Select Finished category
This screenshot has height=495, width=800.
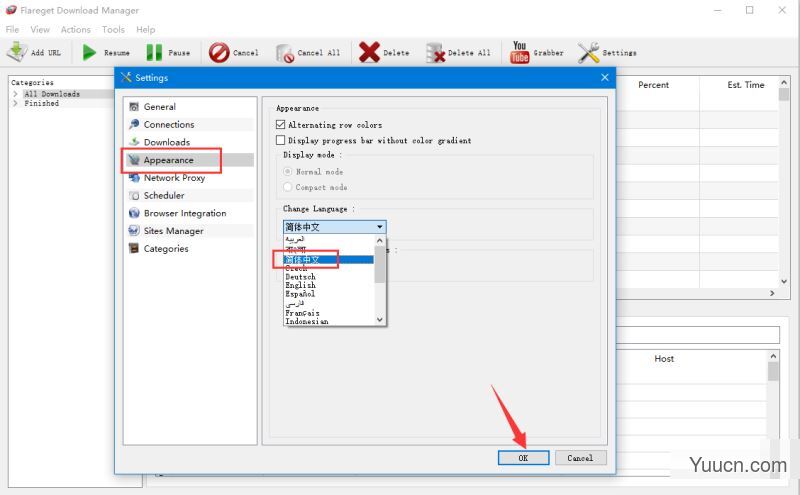[41, 103]
